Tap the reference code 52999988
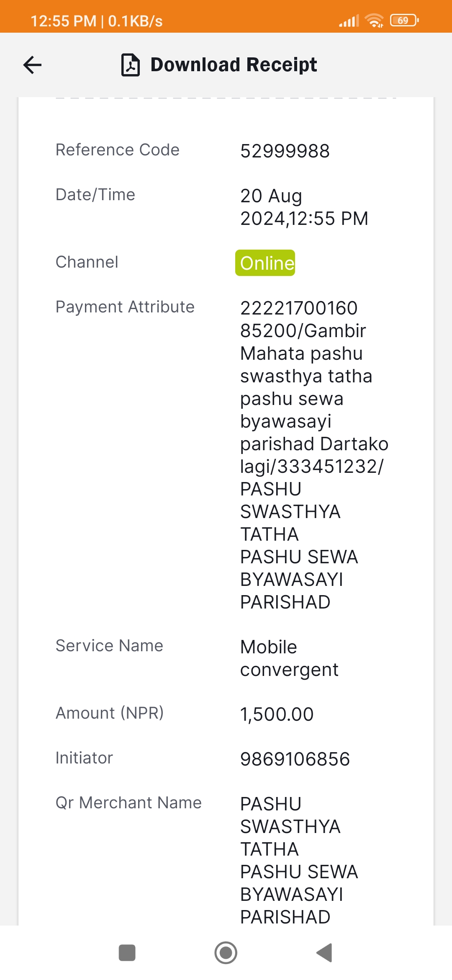 coord(285,151)
